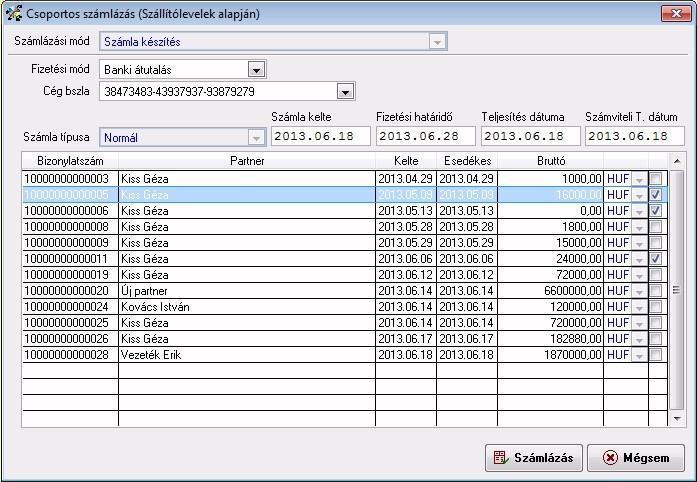Click the 72000,00 gross amount cell
This screenshot has width=697, height=482.
(551, 275)
